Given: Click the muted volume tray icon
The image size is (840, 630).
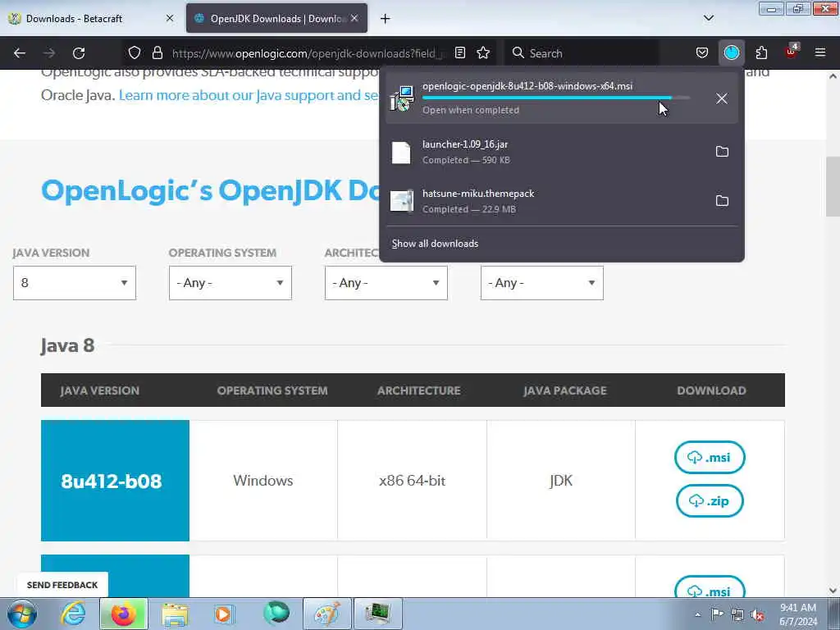Looking at the screenshot, I should [x=757, y=614].
